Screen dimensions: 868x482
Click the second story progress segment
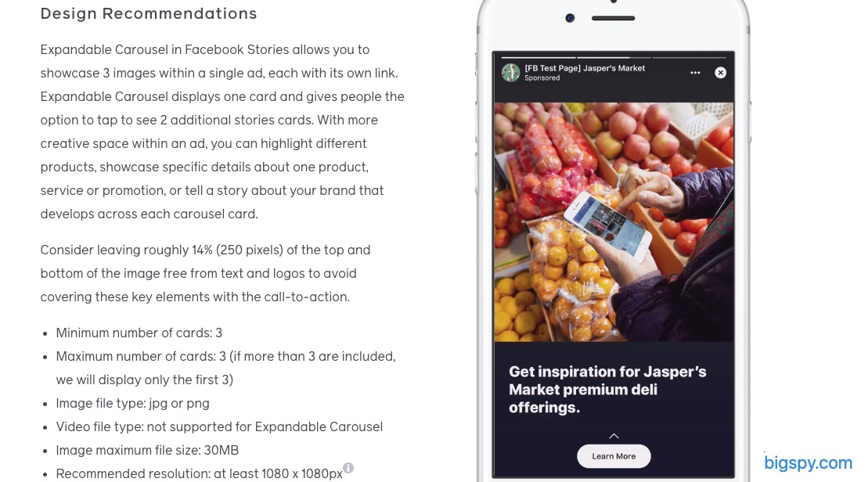(x=614, y=56)
